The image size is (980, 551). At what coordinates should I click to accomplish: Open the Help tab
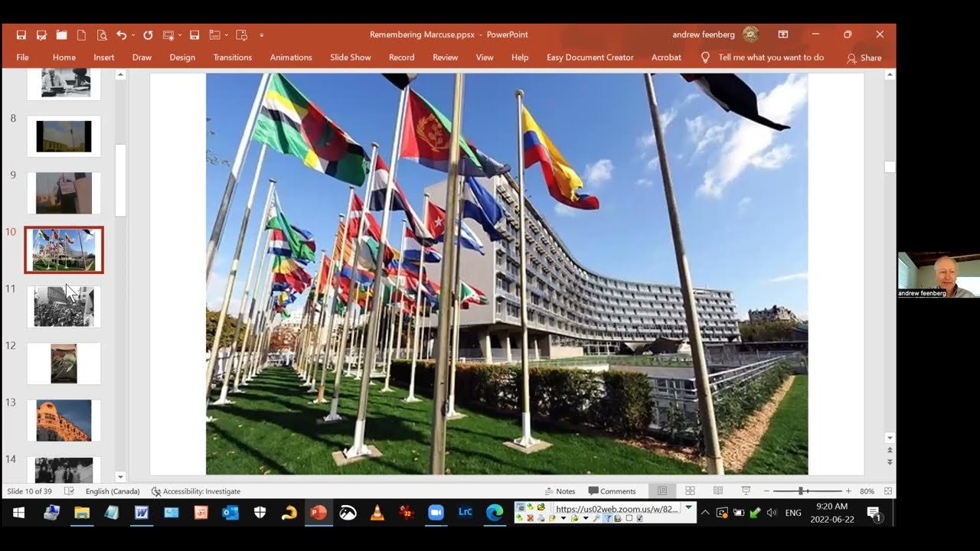(520, 57)
